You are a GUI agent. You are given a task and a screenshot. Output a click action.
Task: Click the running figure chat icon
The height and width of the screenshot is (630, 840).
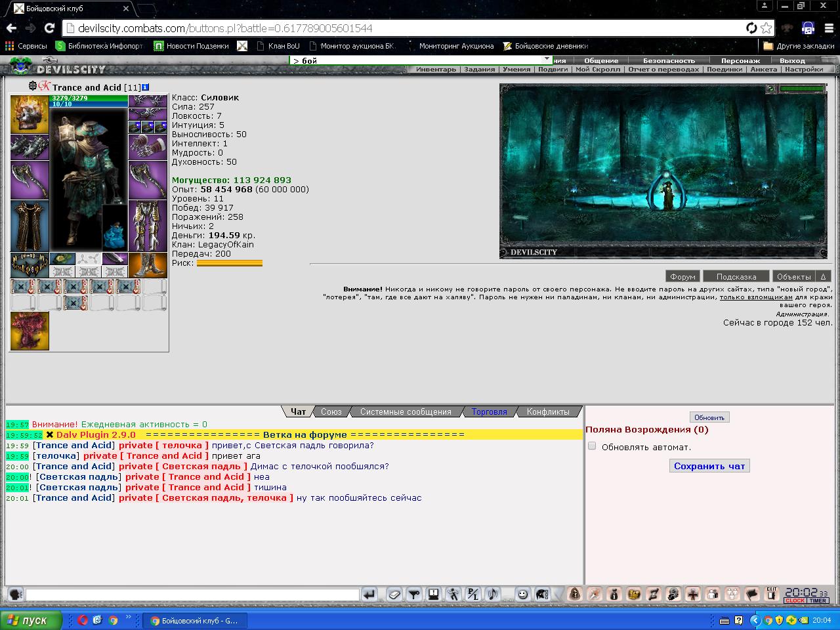tap(453, 595)
